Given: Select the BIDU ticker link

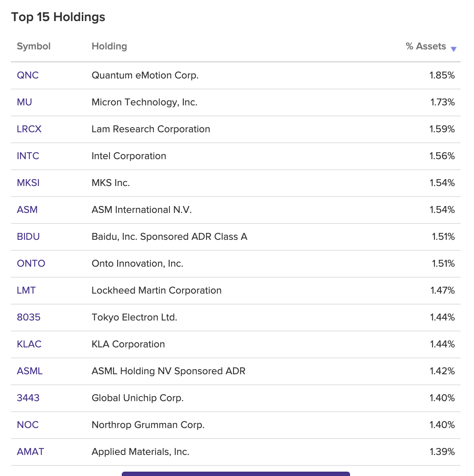Looking at the screenshot, I should pyautogui.click(x=29, y=237).
